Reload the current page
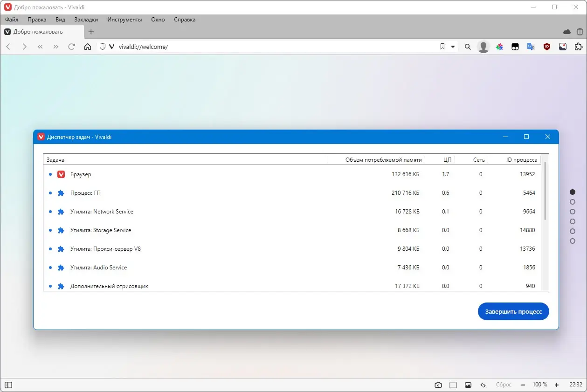Image resolution: width=587 pixels, height=392 pixels. coord(71,47)
